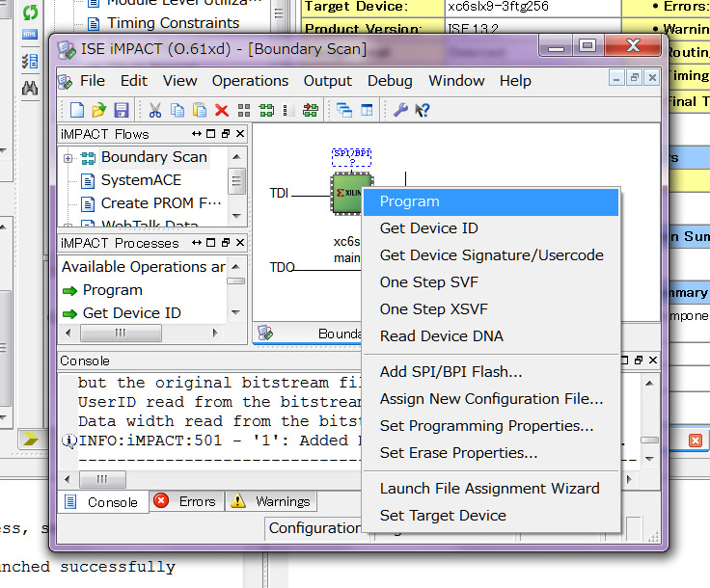Screen dimensions: 710x588
Task: Click the iMPACT Flows list scroll down arrow
Action: point(236,216)
